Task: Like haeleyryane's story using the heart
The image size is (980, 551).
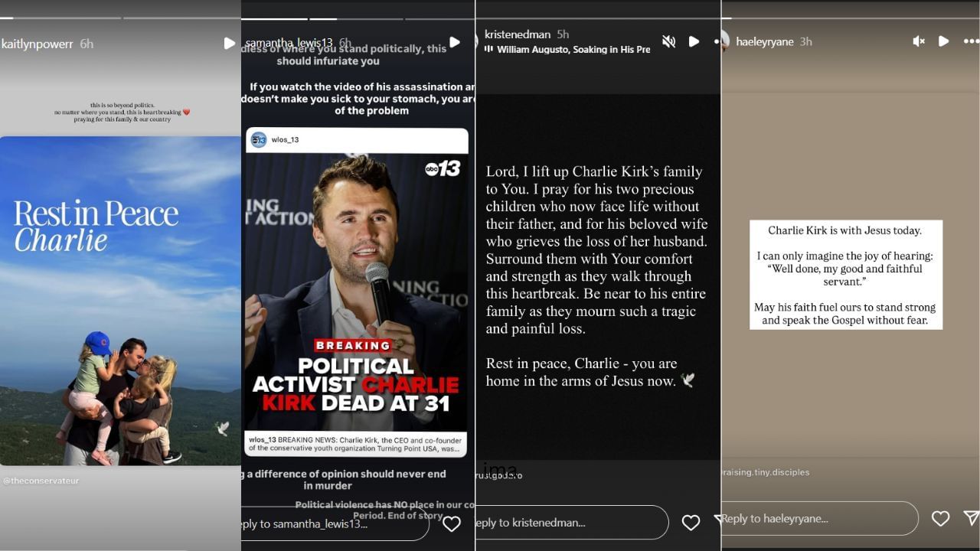Action: click(x=940, y=519)
